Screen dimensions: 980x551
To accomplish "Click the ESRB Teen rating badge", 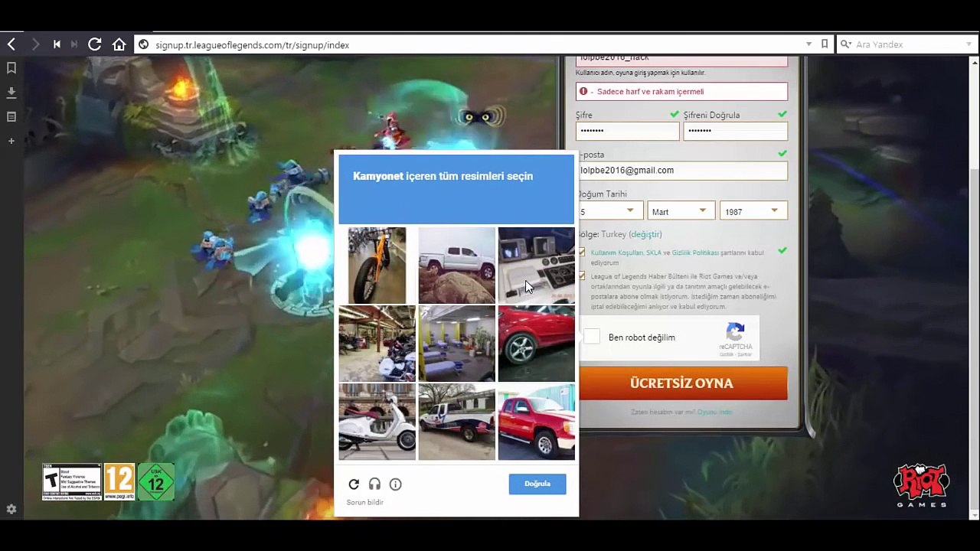I will tap(72, 482).
